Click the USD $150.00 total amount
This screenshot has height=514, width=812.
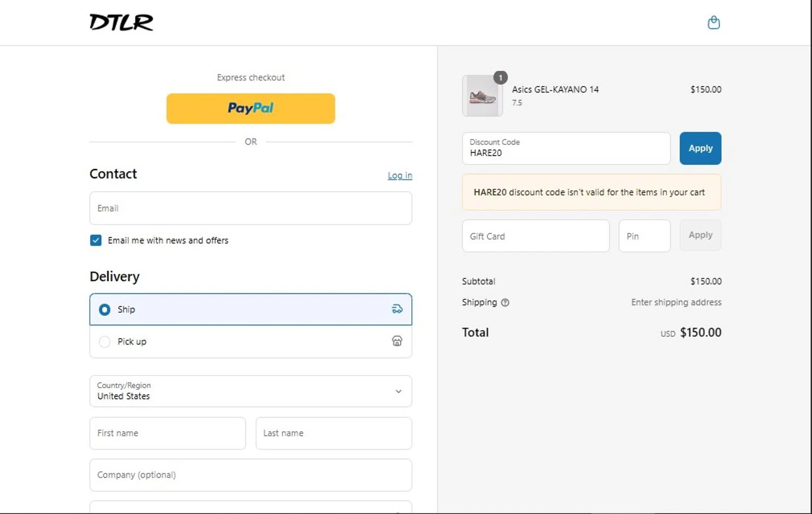coord(691,333)
